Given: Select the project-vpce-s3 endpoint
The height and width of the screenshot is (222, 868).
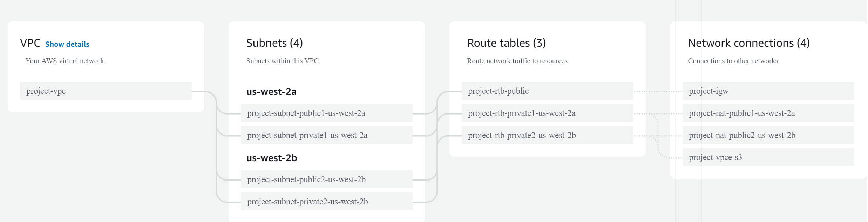Looking at the screenshot, I should click(x=768, y=157).
